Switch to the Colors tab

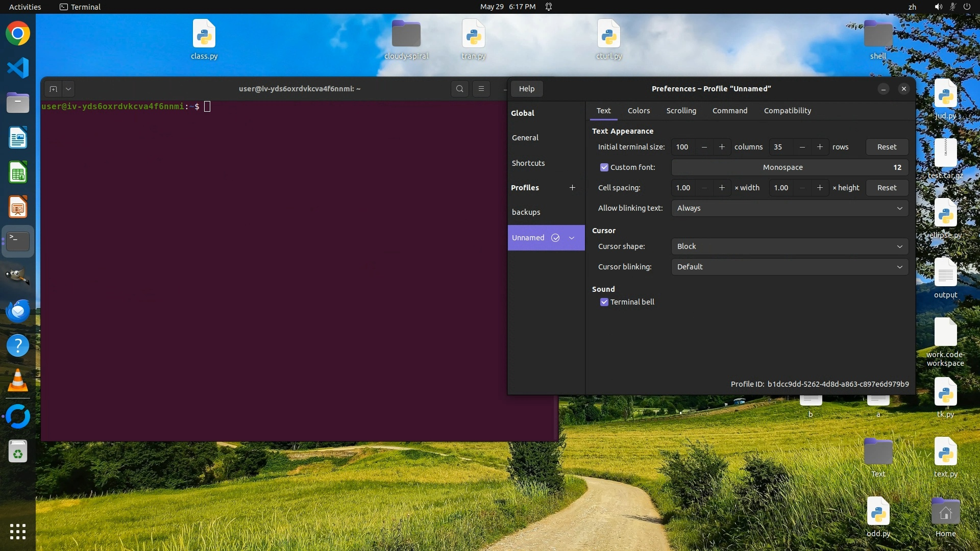pyautogui.click(x=639, y=111)
